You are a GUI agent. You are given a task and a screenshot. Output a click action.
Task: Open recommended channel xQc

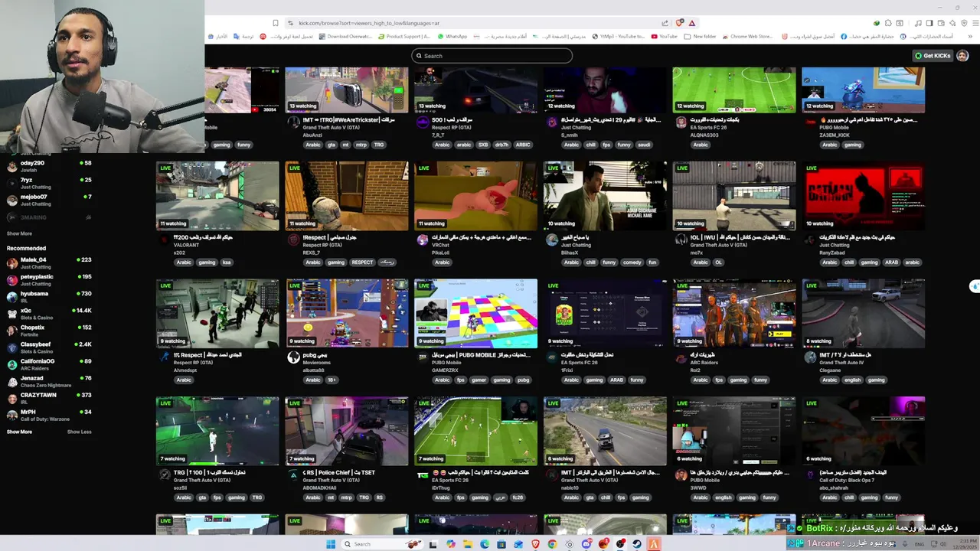tap(49, 313)
